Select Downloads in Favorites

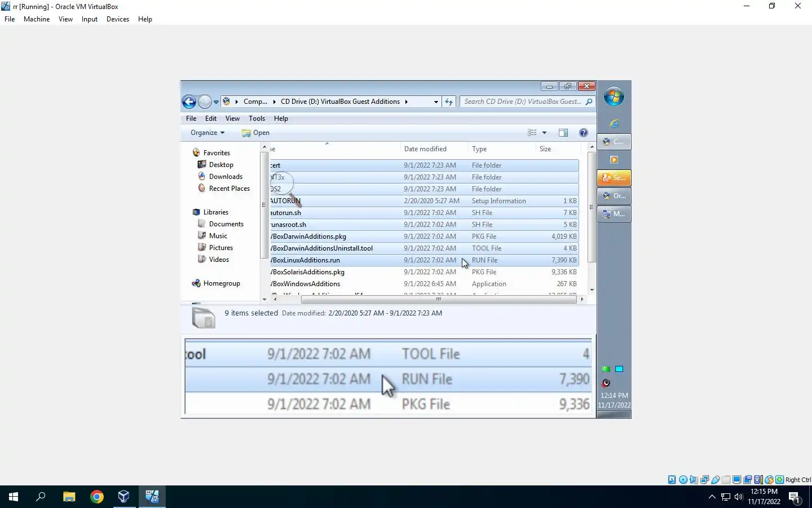[x=226, y=177]
